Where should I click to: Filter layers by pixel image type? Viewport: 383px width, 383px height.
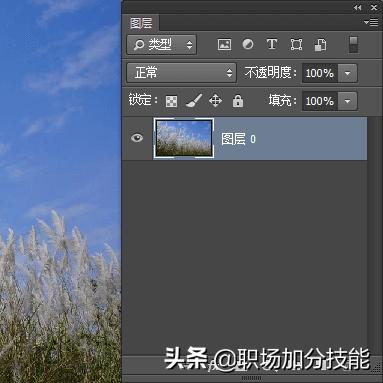point(224,44)
